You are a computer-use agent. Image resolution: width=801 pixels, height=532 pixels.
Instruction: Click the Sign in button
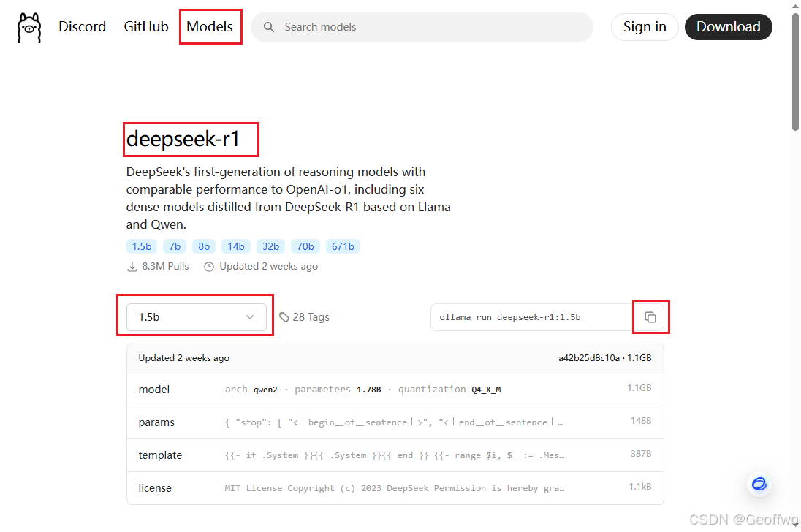point(645,26)
